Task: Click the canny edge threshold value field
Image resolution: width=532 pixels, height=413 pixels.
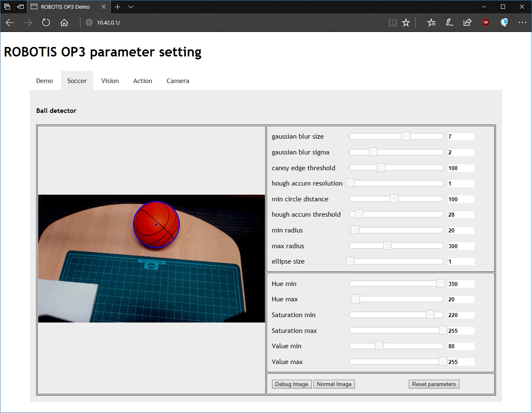Action: (x=461, y=168)
